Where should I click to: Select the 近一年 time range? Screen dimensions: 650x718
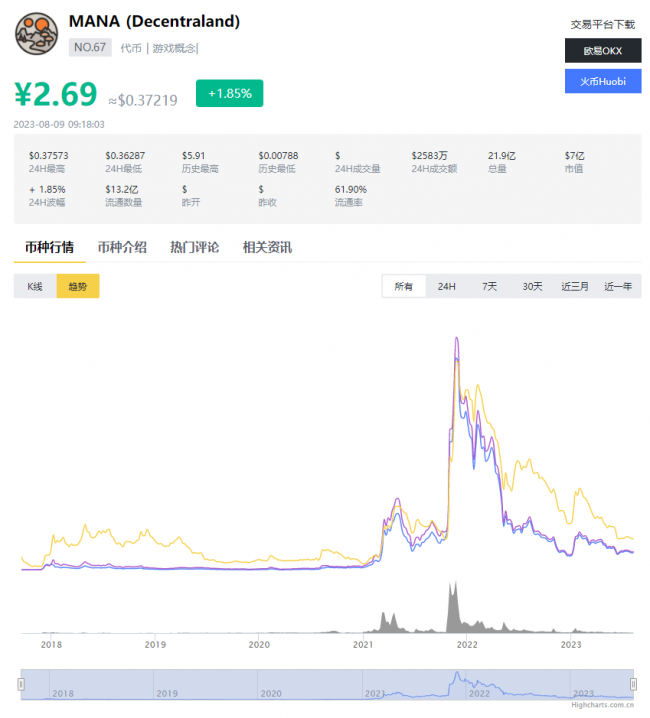618,286
